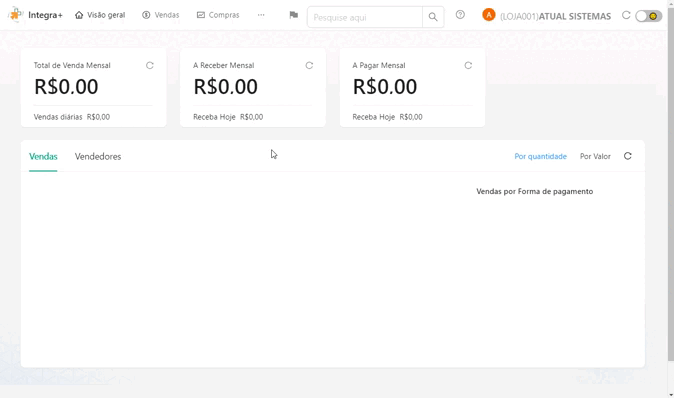Image resolution: width=674 pixels, height=398 pixels.
Task: Open the help question mark icon
Action: tap(460, 15)
